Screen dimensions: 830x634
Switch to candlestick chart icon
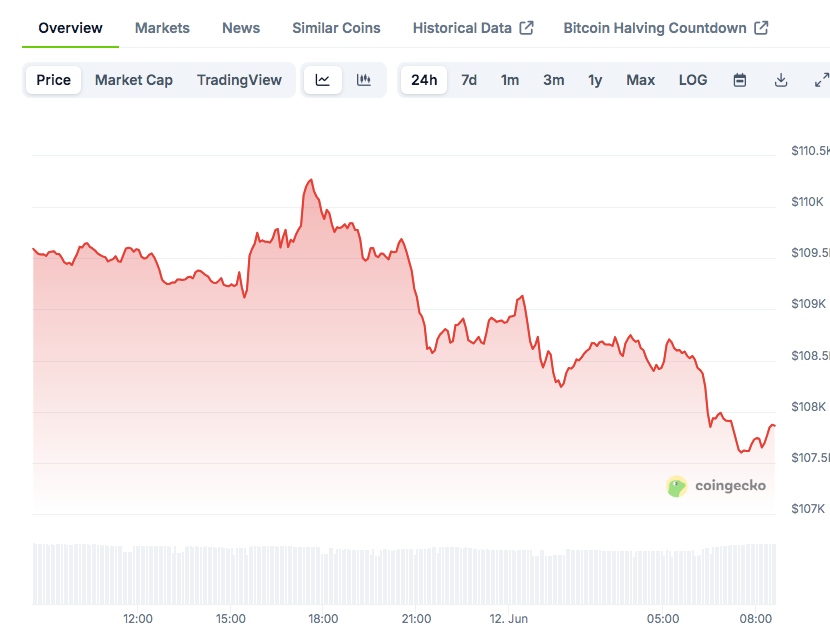tap(364, 80)
